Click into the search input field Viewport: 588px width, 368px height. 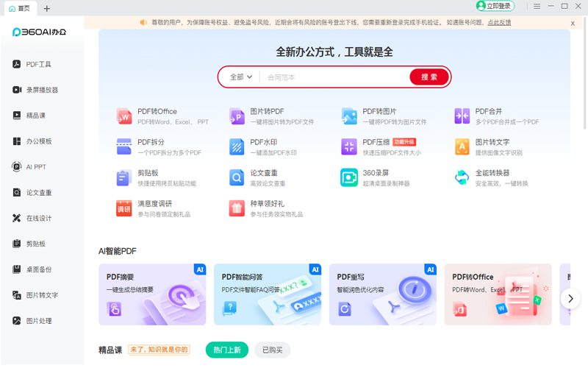click(334, 77)
